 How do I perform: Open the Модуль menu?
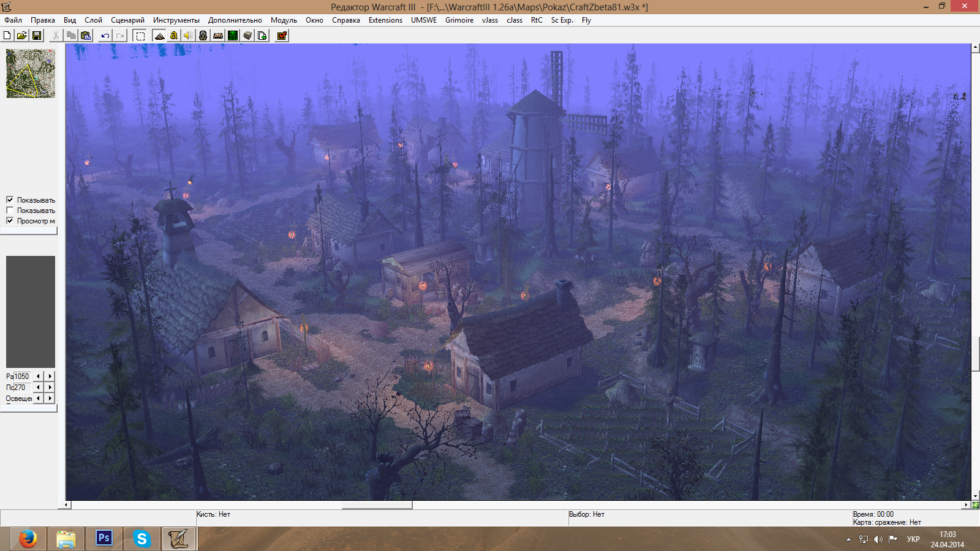(x=284, y=20)
